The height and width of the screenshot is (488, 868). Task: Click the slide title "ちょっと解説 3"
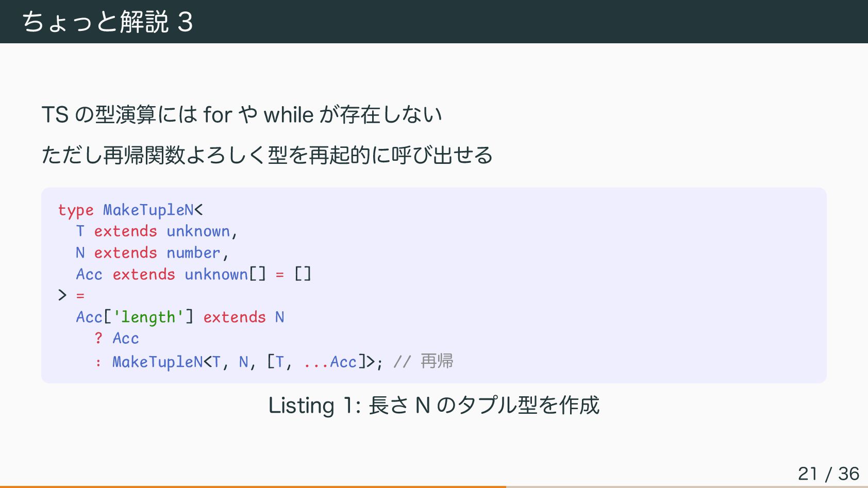click(107, 22)
